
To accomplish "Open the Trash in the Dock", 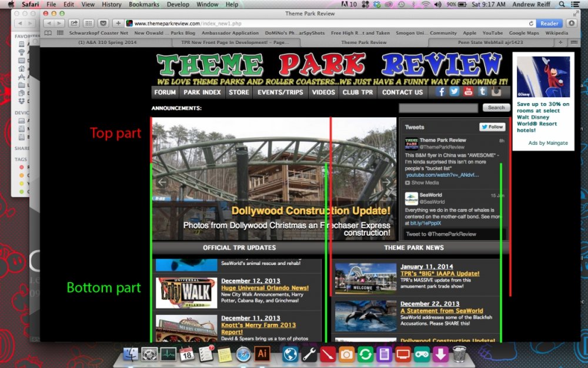I will pos(459,354).
